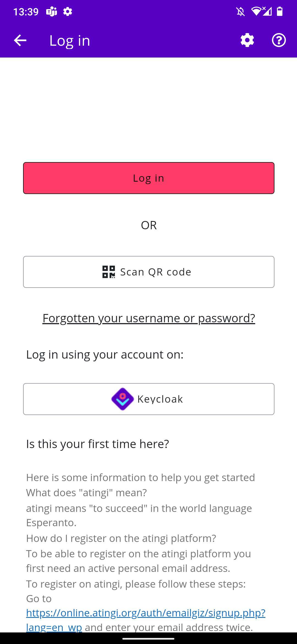Tap the 13:39 clock in status bar
The width and height of the screenshot is (297, 644).
[26, 12]
